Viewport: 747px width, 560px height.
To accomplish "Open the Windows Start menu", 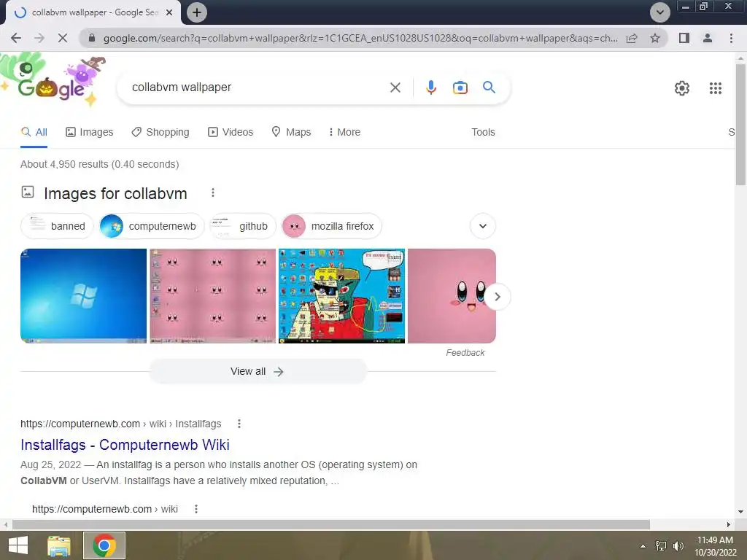I will coord(18,545).
